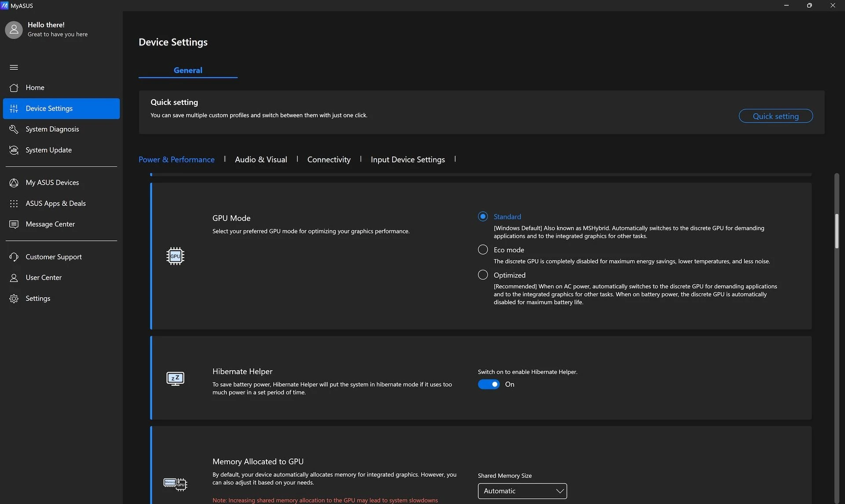The width and height of the screenshot is (845, 504).
Task: Click the 'Eco mode' option label
Action: click(x=509, y=249)
